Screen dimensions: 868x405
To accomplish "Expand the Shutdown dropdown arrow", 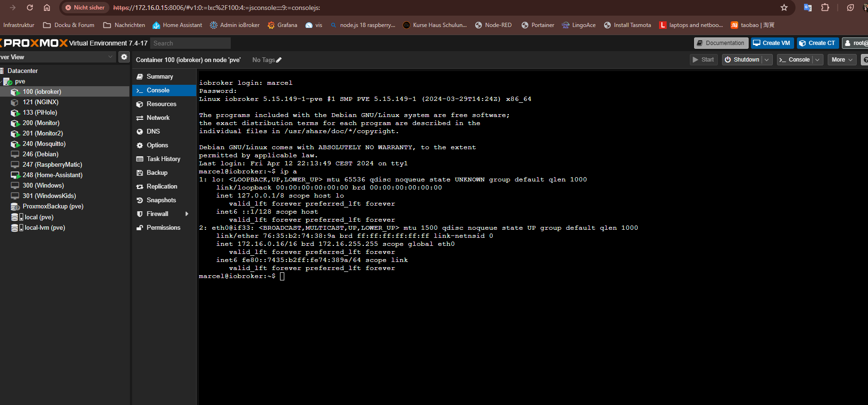I will (x=767, y=60).
